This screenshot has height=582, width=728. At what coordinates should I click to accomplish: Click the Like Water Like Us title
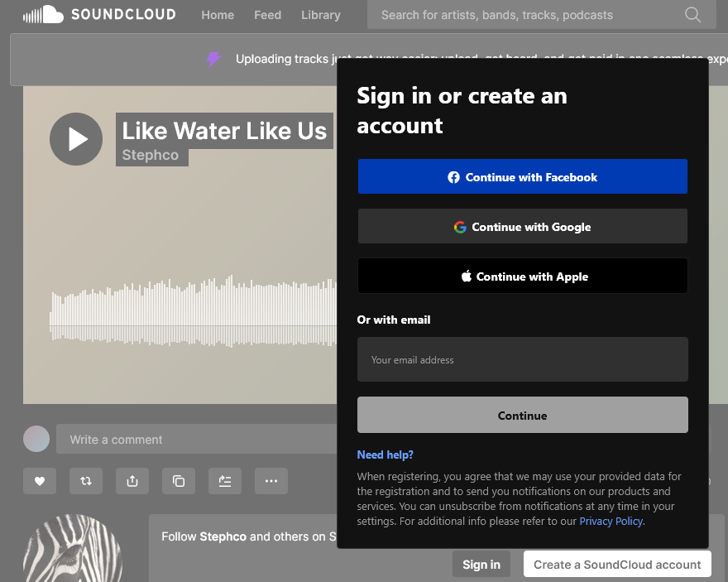pyautogui.click(x=224, y=131)
